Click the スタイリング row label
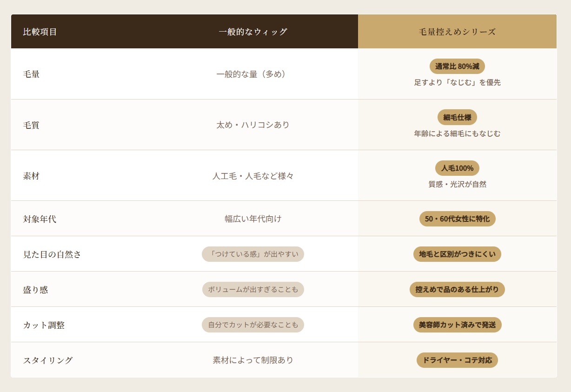This screenshot has width=571, height=392. (x=48, y=360)
